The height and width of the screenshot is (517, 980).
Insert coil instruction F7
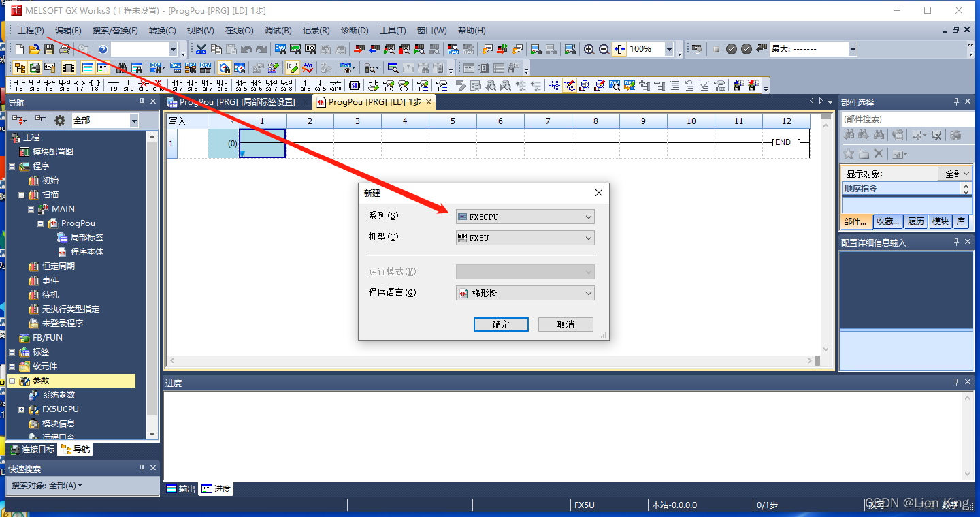(x=80, y=85)
